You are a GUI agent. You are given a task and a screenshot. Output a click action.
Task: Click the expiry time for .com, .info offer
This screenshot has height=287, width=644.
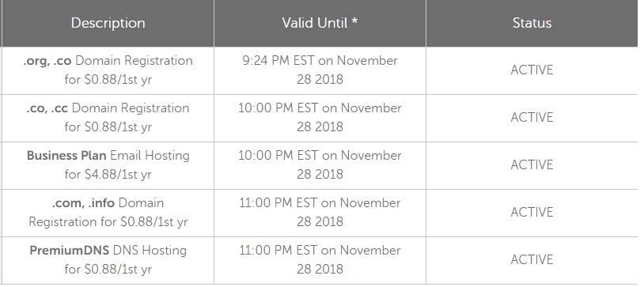pyautogui.click(x=320, y=212)
